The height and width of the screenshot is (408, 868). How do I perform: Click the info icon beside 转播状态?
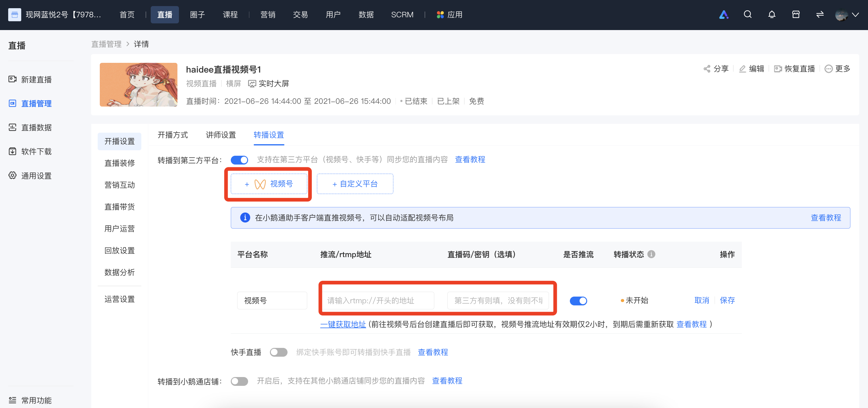point(651,254)
